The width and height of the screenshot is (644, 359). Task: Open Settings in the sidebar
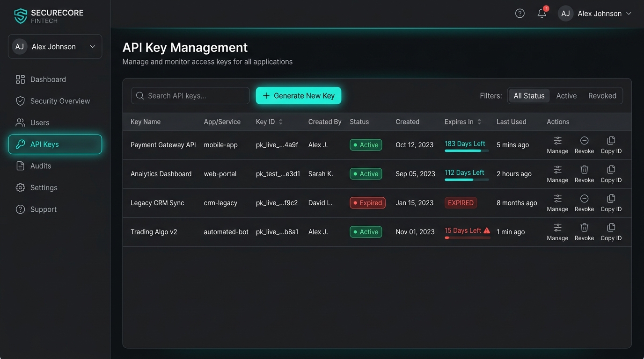click(37, 187)
